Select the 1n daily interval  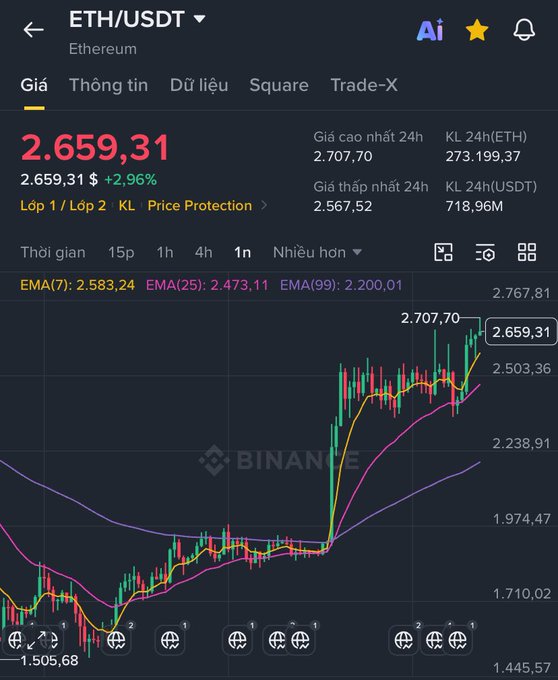coord(242,252)
